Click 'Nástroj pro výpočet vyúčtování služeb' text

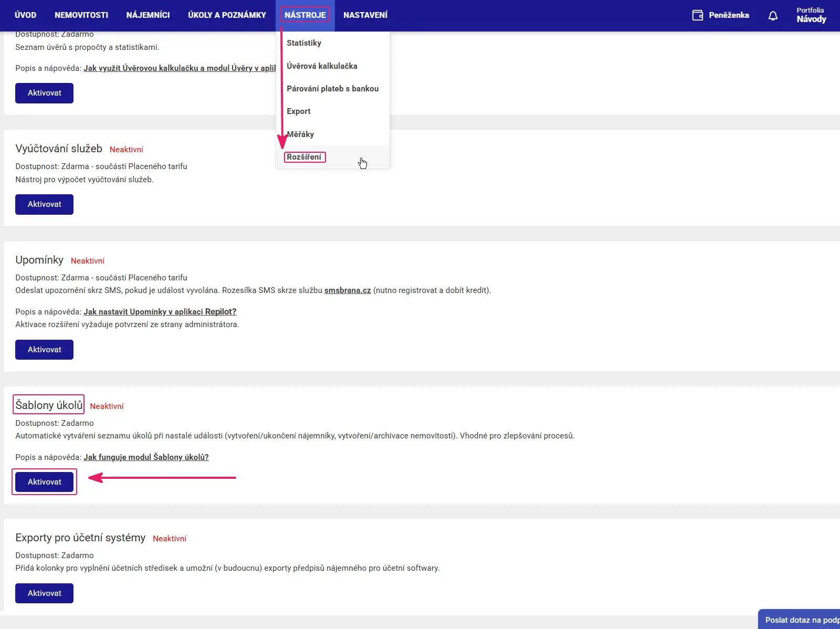tap(85, 180)
